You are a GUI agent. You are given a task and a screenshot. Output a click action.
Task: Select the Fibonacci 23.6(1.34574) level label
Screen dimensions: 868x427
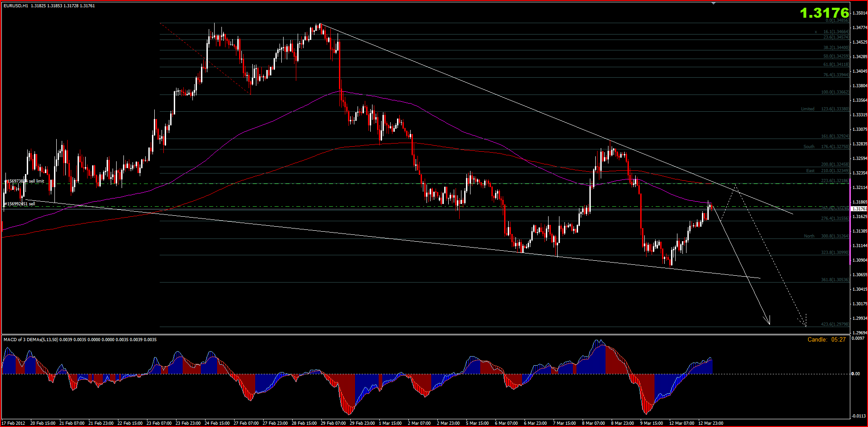836,37
